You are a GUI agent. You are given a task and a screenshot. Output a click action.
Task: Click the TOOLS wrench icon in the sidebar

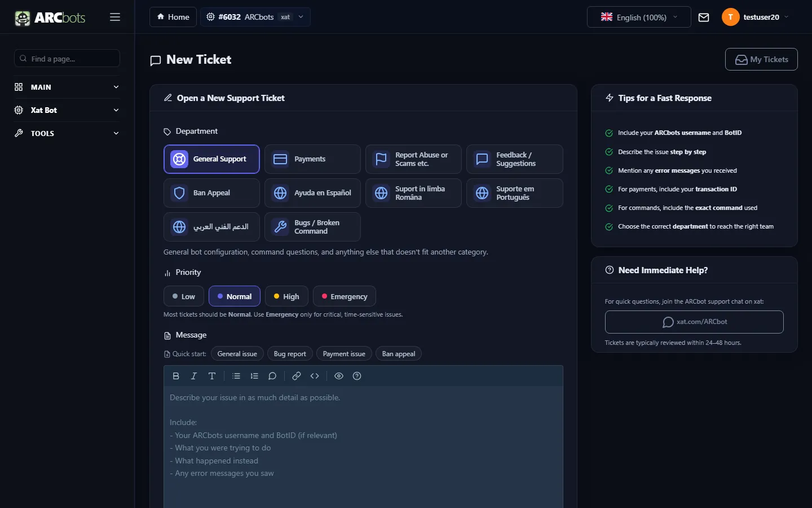[19, 133]
